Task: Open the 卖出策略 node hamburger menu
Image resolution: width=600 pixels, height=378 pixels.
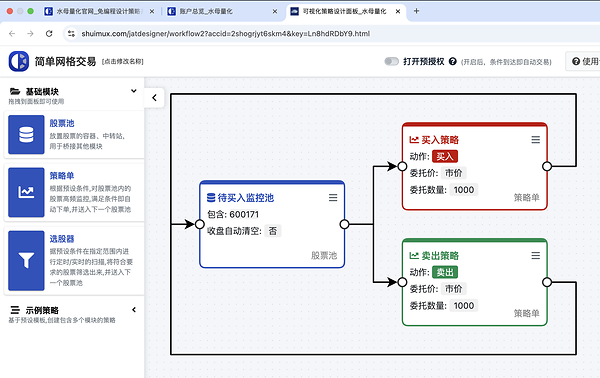Action: click(x=536, y=256)
